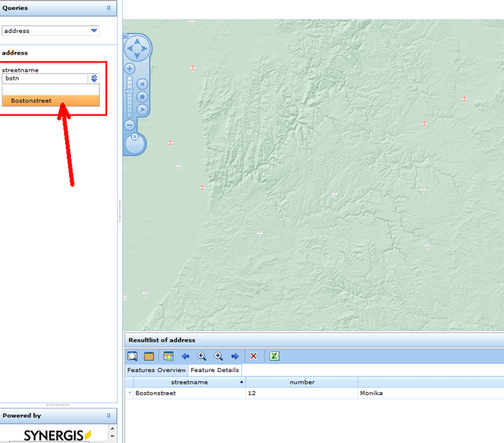The height and width of the screenshot is (443, 504).
Task: Sort by the number column header
Action: coord(301,382)
